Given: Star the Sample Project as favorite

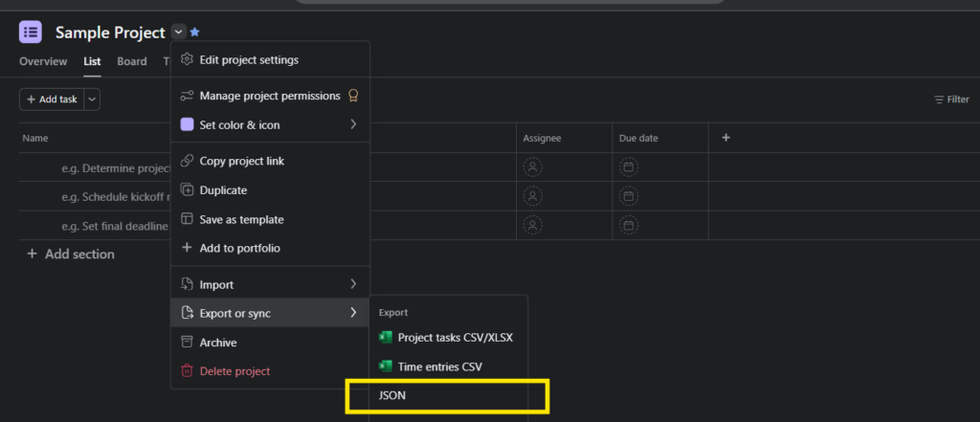Looking at the screenshot, I should click(194, 33).
